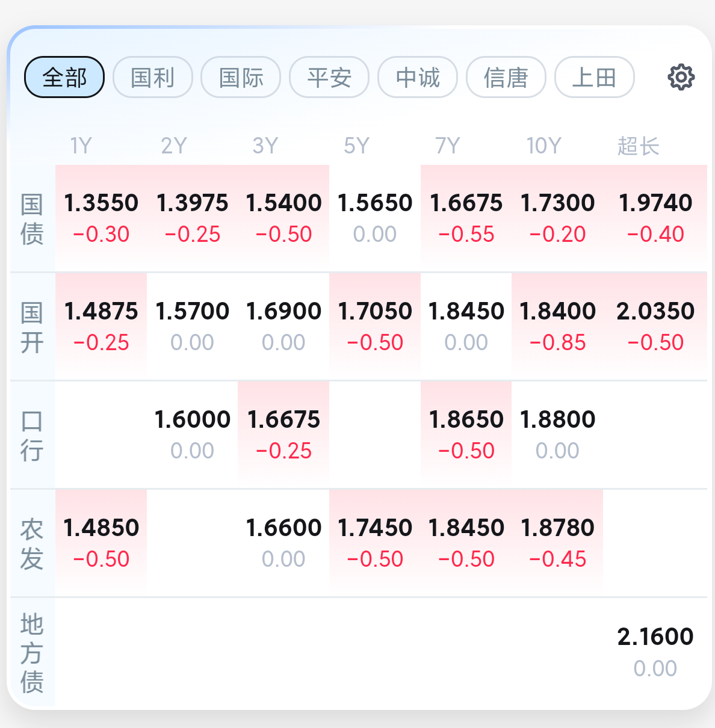
Task: Open the 地方债 超长 cell 2.1600
Action: click(655, 652)
